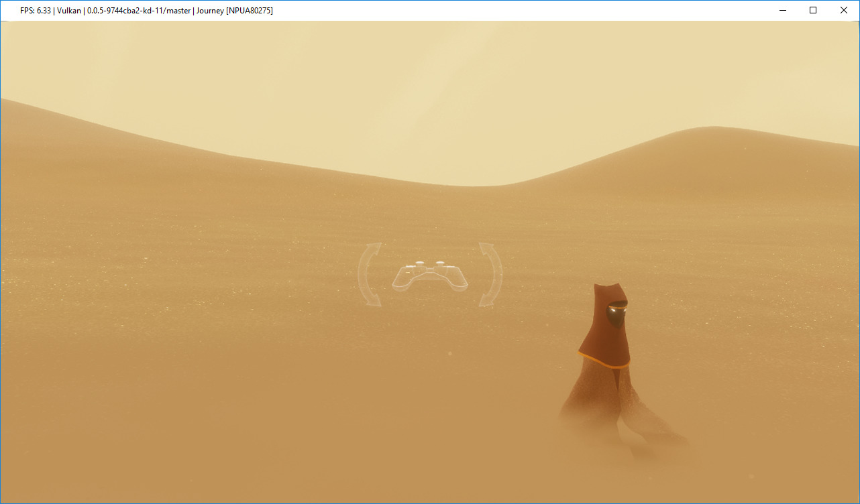Viewport: 860px width, 504px height.
Task: Click the left curved tilt arrow
Action: click(x=370, y=275)
